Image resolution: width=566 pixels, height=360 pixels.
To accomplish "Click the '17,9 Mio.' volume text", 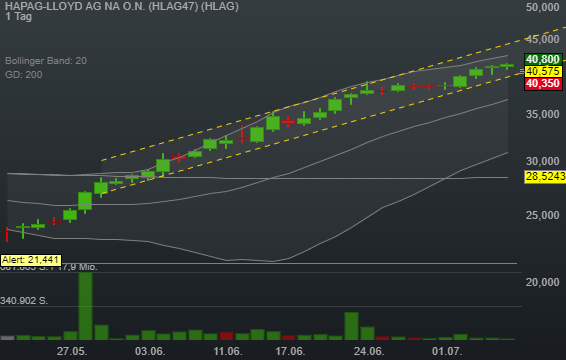I will click(x=77, y=267).
